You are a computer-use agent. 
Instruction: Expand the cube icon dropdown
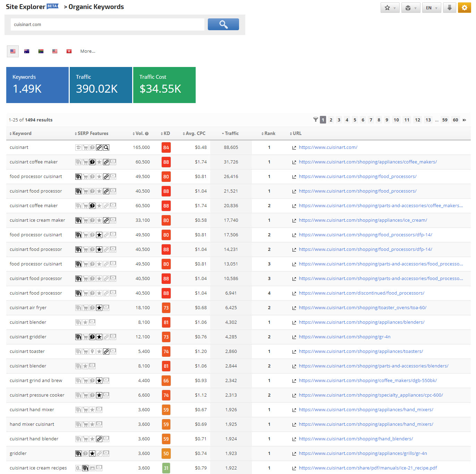(411, 8)
